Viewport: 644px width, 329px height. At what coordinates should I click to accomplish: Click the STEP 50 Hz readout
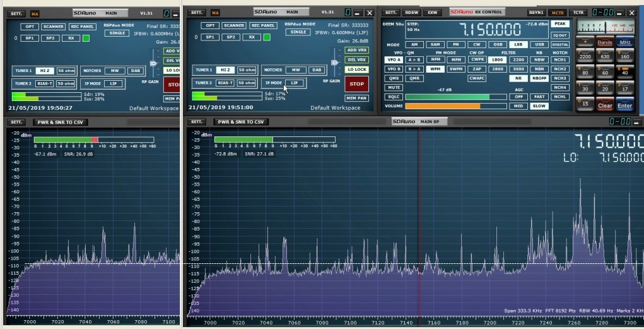coord(413,27)
